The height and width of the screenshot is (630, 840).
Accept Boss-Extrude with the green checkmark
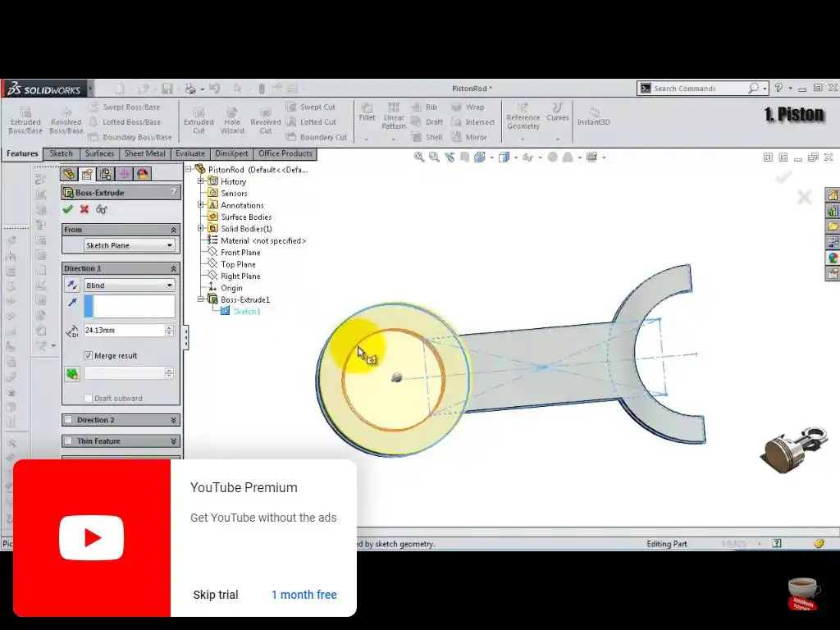pyautogui.click(x=67, y=209)
